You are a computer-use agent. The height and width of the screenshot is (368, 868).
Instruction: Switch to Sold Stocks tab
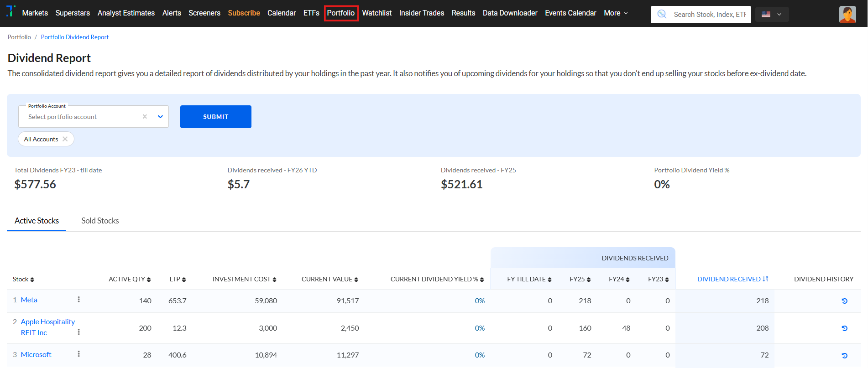pyautogui.click(x=100, y=221)
